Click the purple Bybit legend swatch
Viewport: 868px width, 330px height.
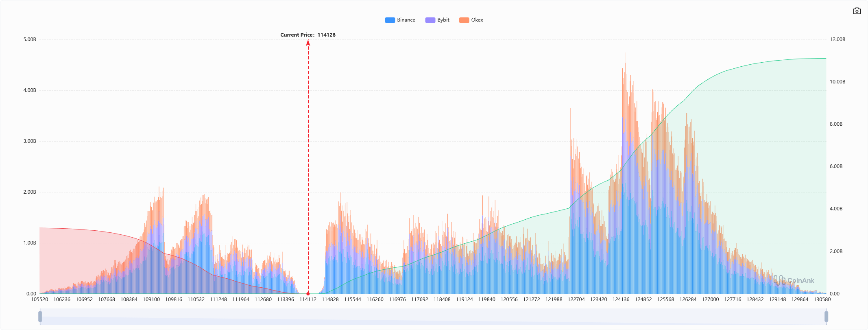pos(430,20)
